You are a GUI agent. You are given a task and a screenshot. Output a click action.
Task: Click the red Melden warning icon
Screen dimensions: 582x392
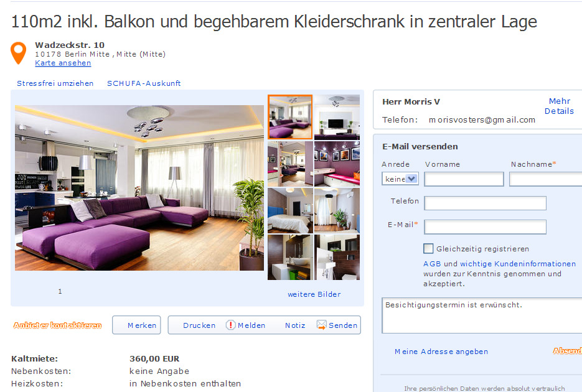230,325
